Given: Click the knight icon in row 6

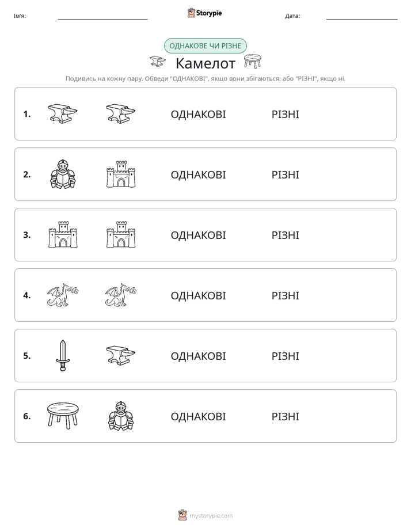Looking at the screenshot, I should tap(121, 416).
